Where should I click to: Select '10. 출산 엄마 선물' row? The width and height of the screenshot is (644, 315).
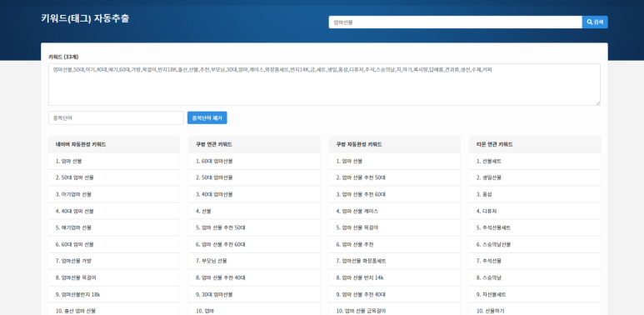point(114,309)
